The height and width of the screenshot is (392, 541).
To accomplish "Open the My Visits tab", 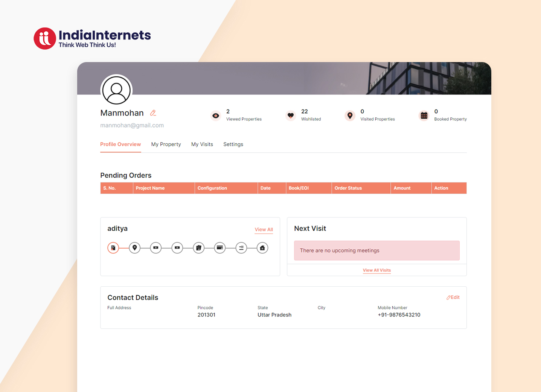I will click(x=202, y=144).
